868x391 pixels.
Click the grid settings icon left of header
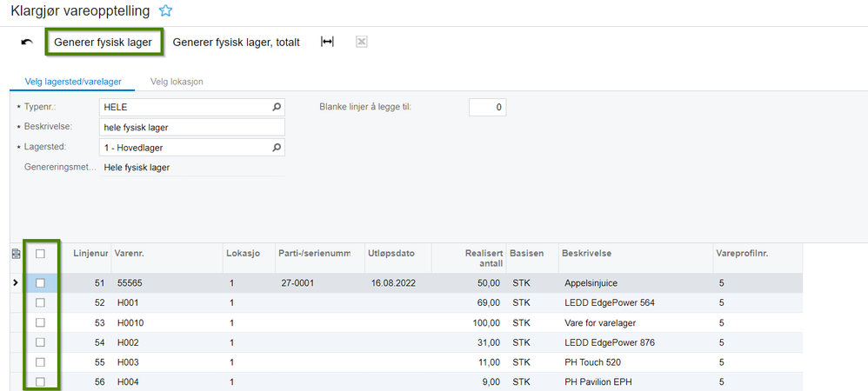(16, 254)
